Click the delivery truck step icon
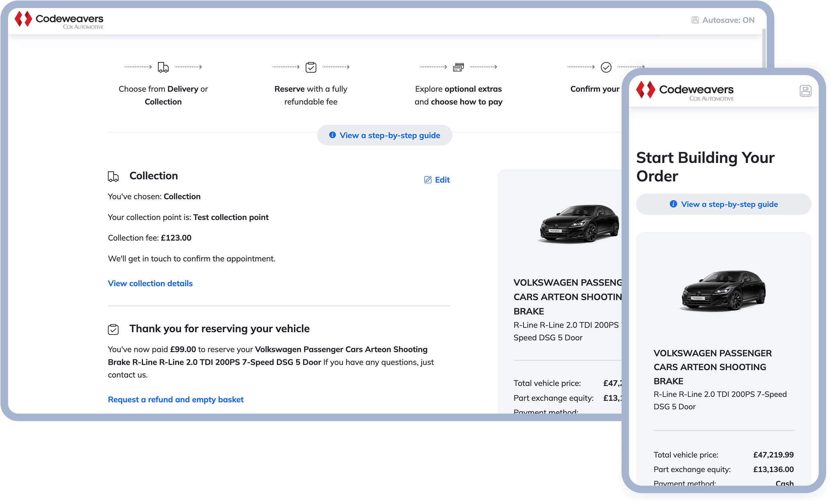 pos(163,67)
